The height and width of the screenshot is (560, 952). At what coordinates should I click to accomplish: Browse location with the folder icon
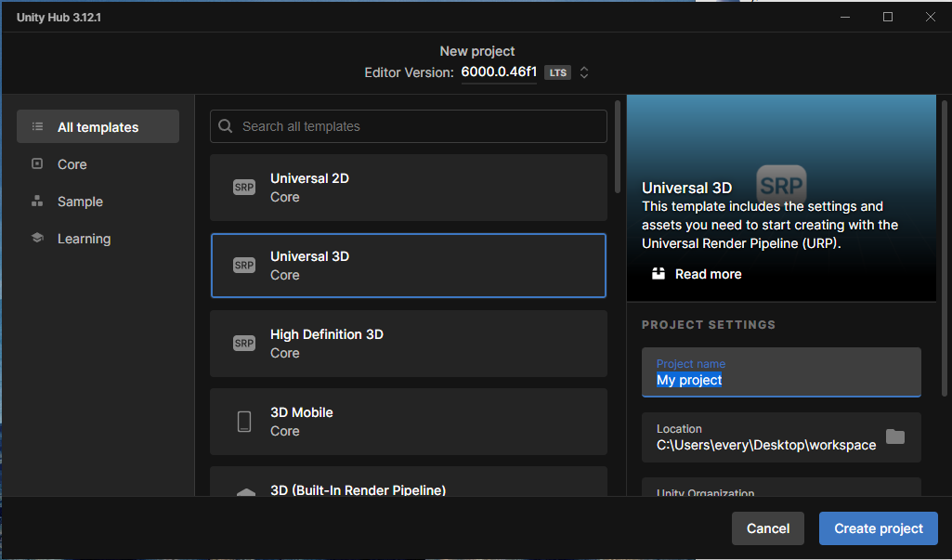895,436
